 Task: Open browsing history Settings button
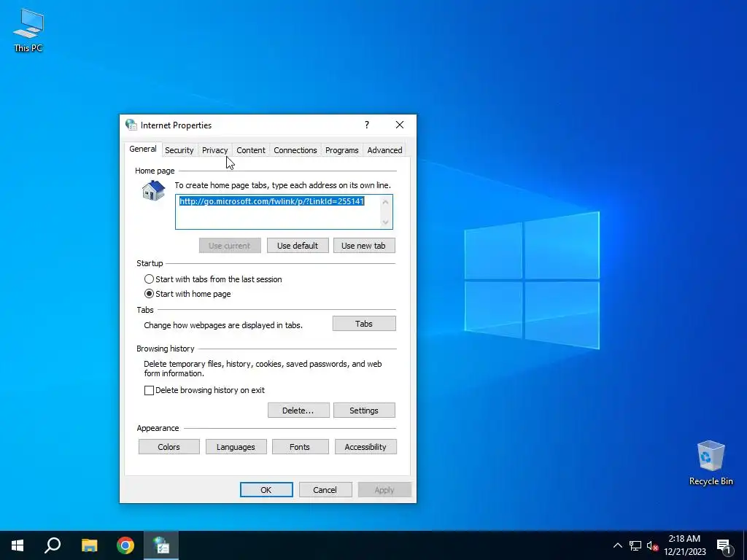[x=364, y=410]
